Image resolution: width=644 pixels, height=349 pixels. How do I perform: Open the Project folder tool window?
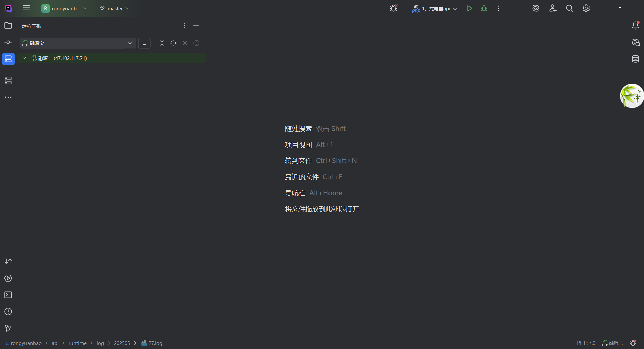tap(8, 26)
